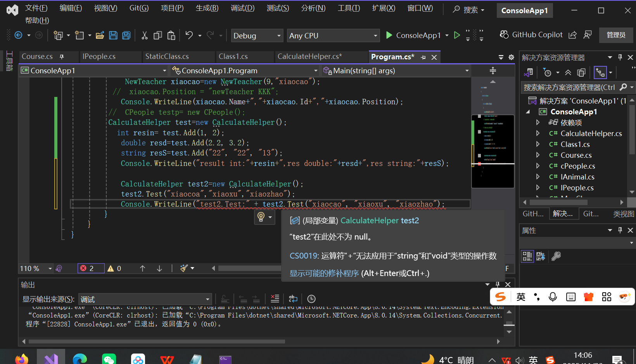The height and width of the screenshot is (364, 636).
Task: Click the 管理员 button
Action: point(616,35)
